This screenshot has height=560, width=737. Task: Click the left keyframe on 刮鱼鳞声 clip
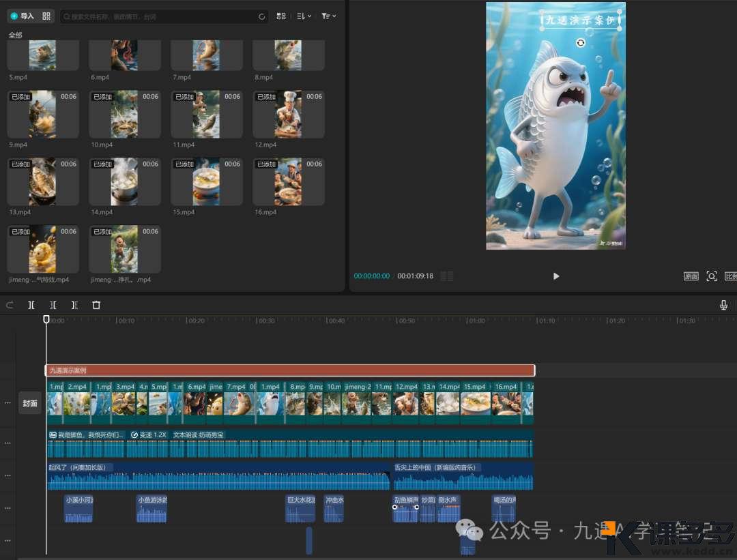tap(395, 507)
